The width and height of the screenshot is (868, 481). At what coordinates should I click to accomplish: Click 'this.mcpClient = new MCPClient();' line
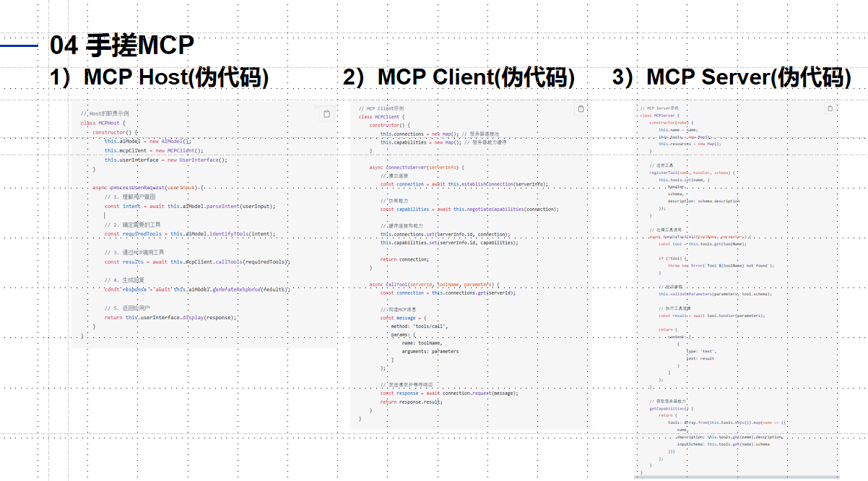tap(154, 151)
